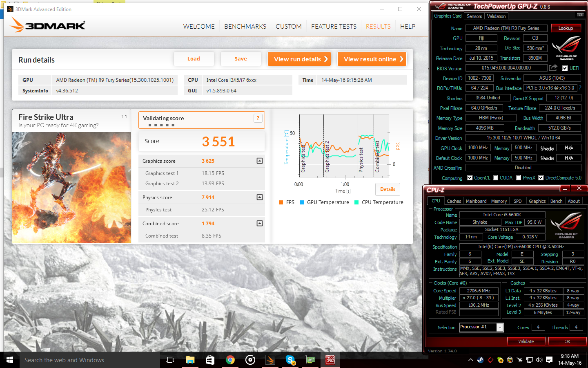Image resolution: width=588 pixels, height=368 pixels.
Task: Open Skype from the taskbar
Action: (290, 360)
